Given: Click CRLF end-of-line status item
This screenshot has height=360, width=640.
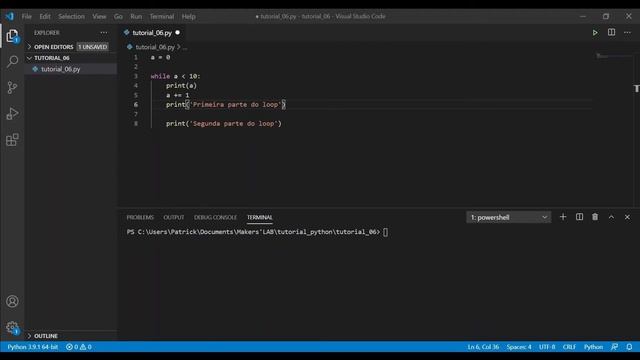Looking at the screenshot, I should coord(569,347).
